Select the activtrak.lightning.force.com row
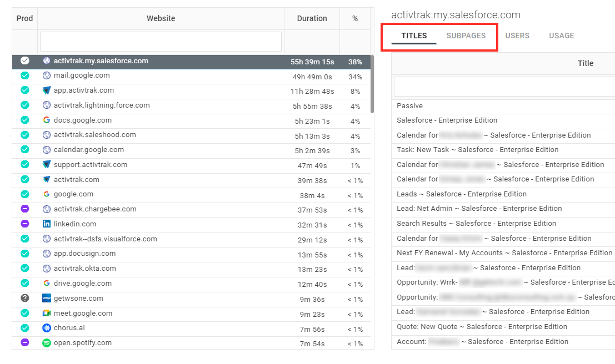This screenshot has height=364, width=615. pyautogui.click(x=191, y=106)
